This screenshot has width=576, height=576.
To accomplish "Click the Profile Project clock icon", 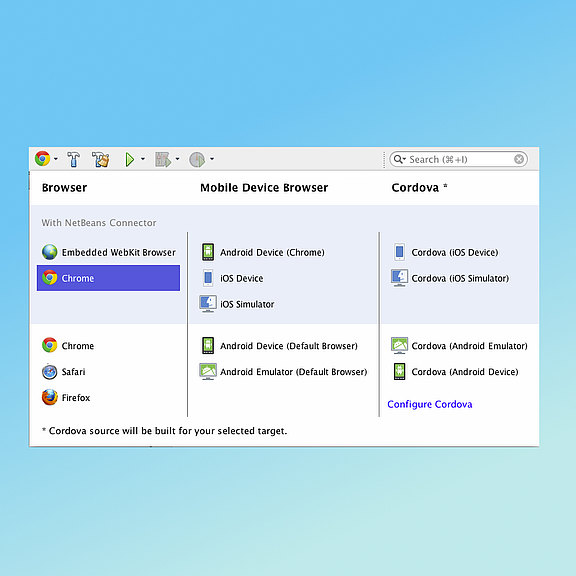I will pyautogui.click(x=197, y=159).
